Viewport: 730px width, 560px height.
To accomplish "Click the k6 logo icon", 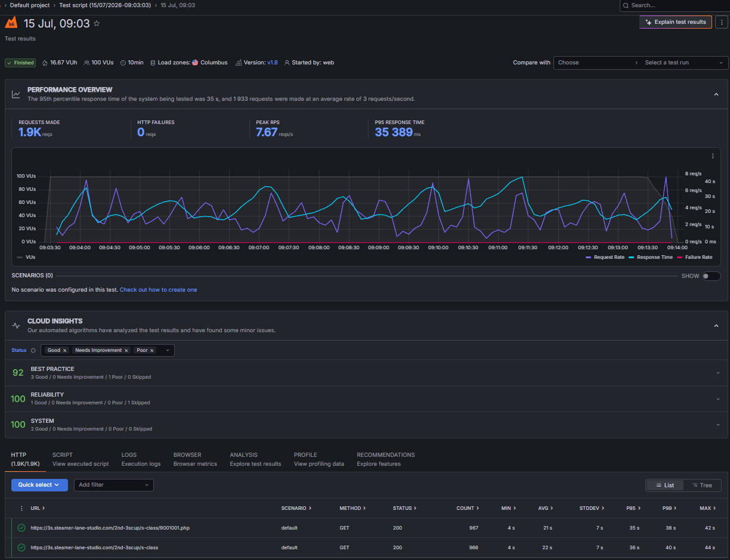I will click(x=11, y=23).
